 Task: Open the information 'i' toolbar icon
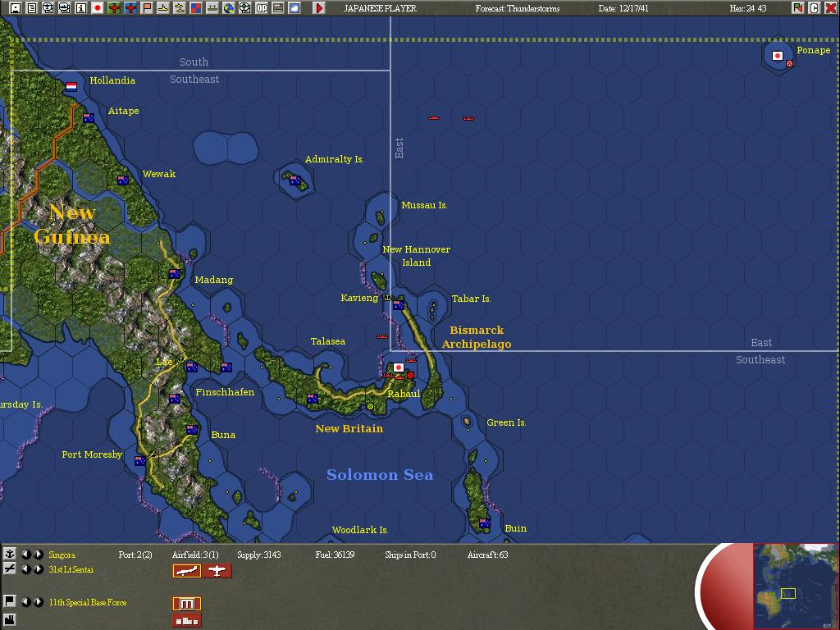(x=81, y=8)
